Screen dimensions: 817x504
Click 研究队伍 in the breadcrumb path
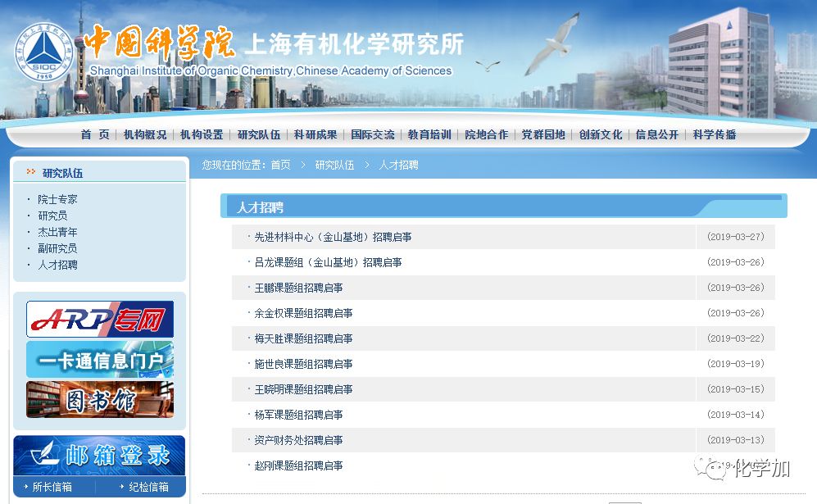pyautogui.click(x=334, y=165)
